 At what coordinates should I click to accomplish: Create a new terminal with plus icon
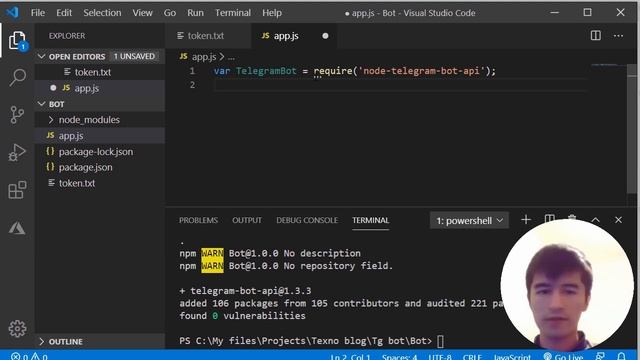(526, 220)
